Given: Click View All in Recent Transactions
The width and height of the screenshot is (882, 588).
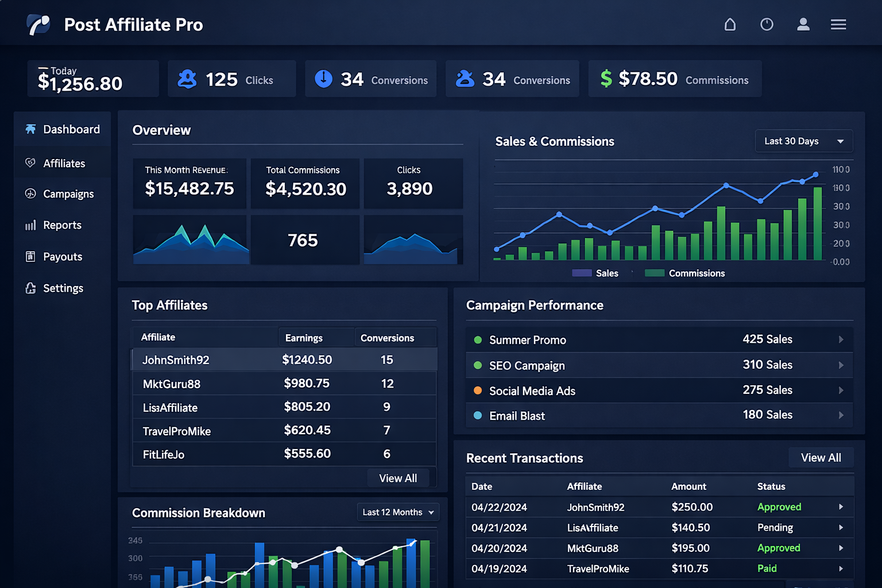Looking at the screenshot, I should click(821, 458).
